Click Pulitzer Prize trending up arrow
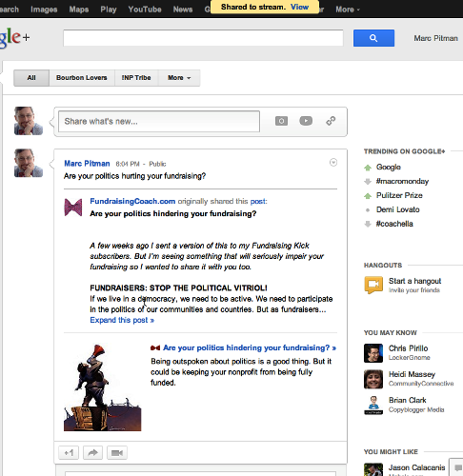Screen dimensions: 463x476 (368, 196)
